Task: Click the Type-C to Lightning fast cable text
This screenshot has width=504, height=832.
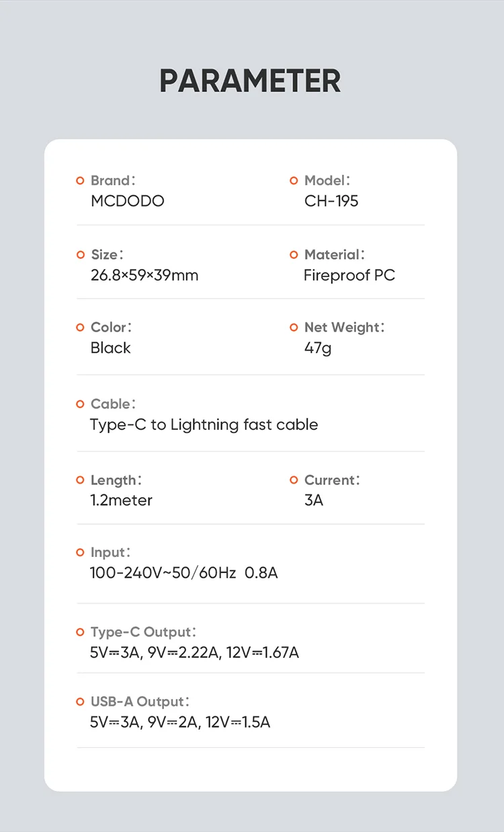Action: coord(204,424)
